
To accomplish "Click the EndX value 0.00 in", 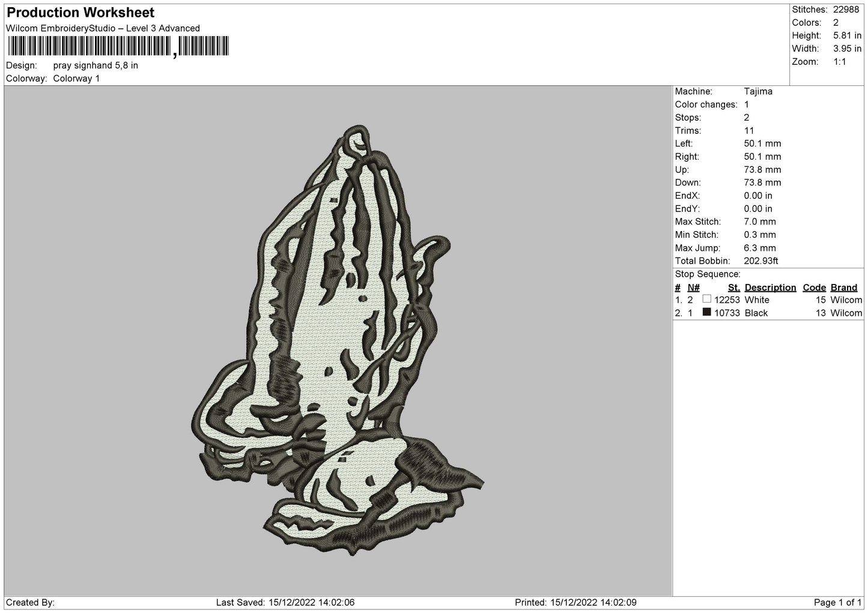I will [x=758, y=196].
